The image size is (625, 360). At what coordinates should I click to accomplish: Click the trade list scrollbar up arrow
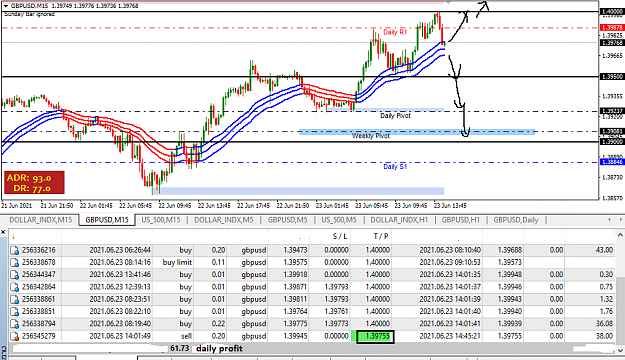pyautogui.click(x=620, y=236)
